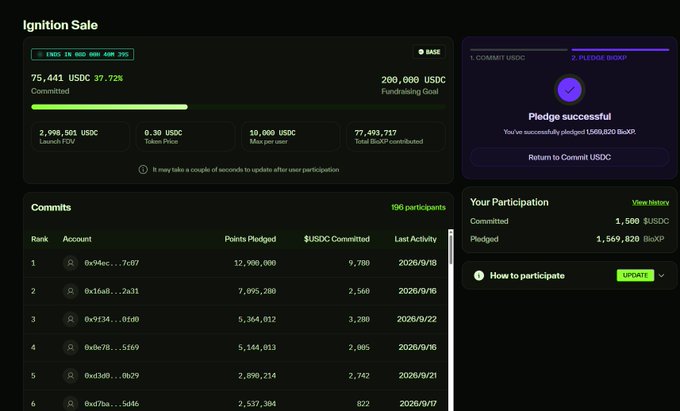
Task: Click the BASE network badge
Action: point(429,52)
